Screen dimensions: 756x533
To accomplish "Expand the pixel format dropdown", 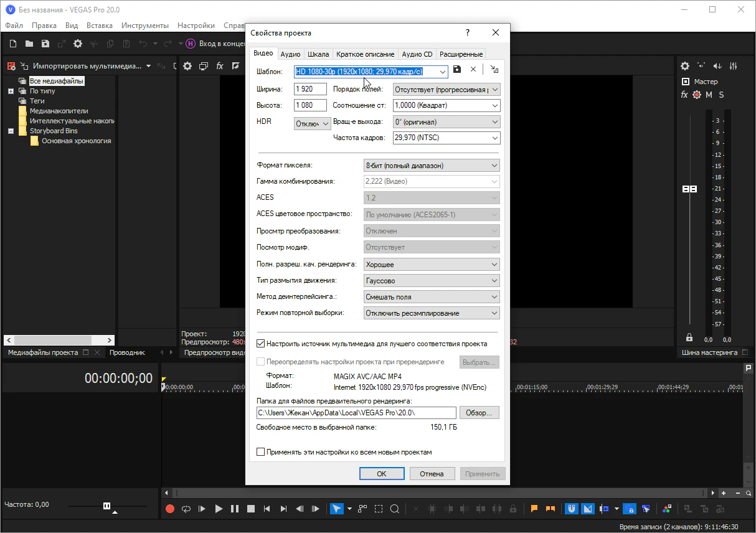I will (432, 166).
